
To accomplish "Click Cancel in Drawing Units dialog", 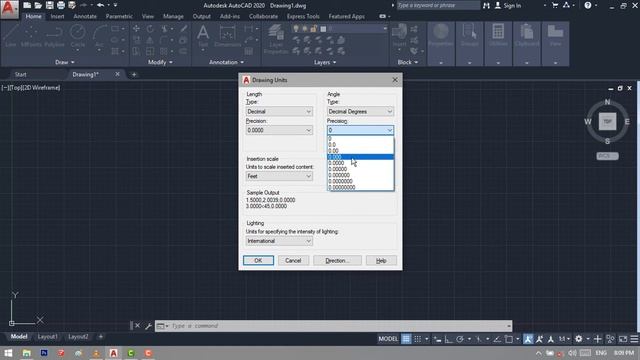I will point(293,260).
